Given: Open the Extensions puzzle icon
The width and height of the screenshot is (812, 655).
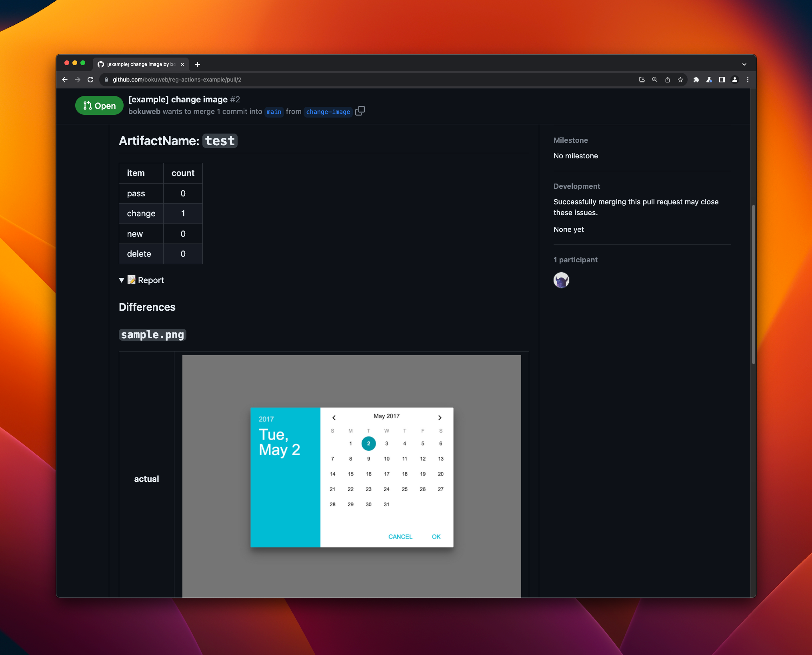Looking at the screenshot, I should (696, 80).
